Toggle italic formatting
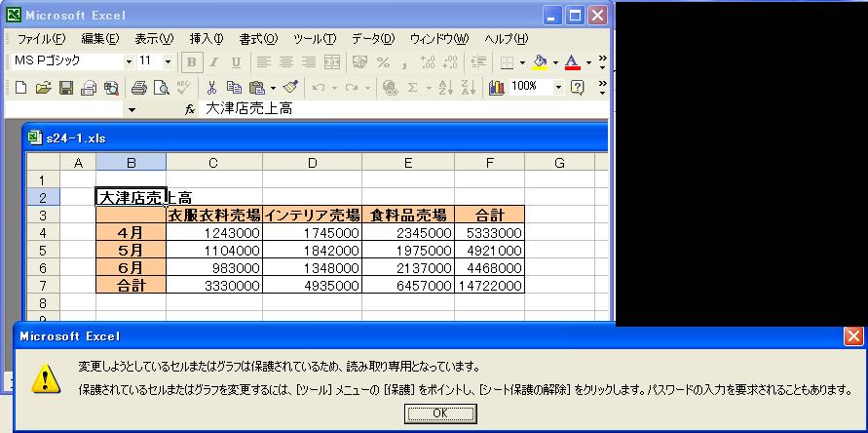The height and width of the screenshot is (433, 868). coord(213,62)
